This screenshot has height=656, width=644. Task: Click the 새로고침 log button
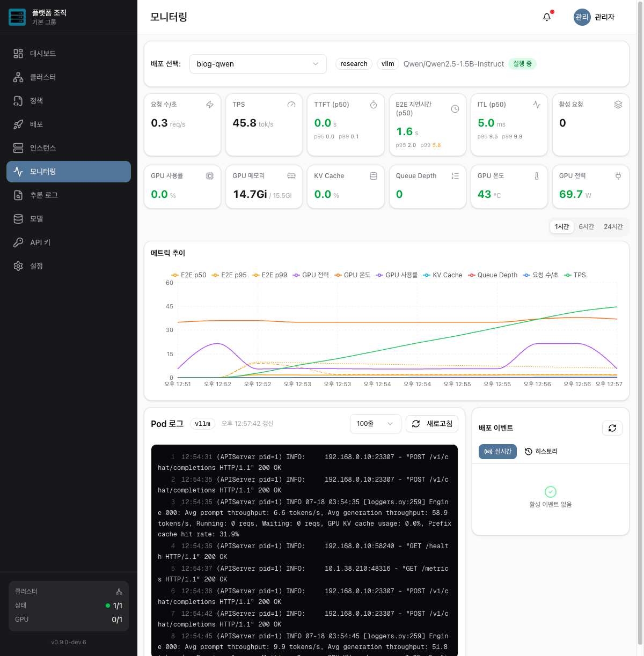coord(432,424)
